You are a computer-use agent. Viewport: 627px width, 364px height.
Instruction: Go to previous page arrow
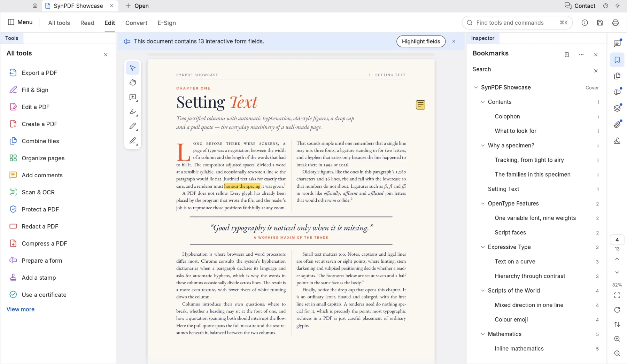617,259
